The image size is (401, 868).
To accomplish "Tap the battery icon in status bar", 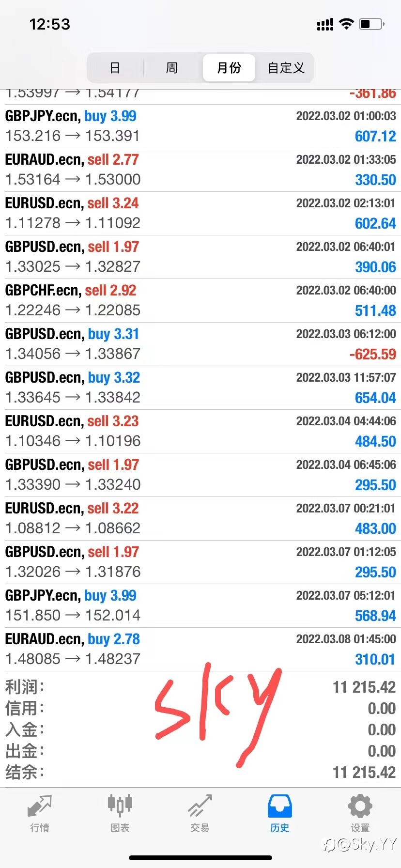I will (x=372, y=24).
